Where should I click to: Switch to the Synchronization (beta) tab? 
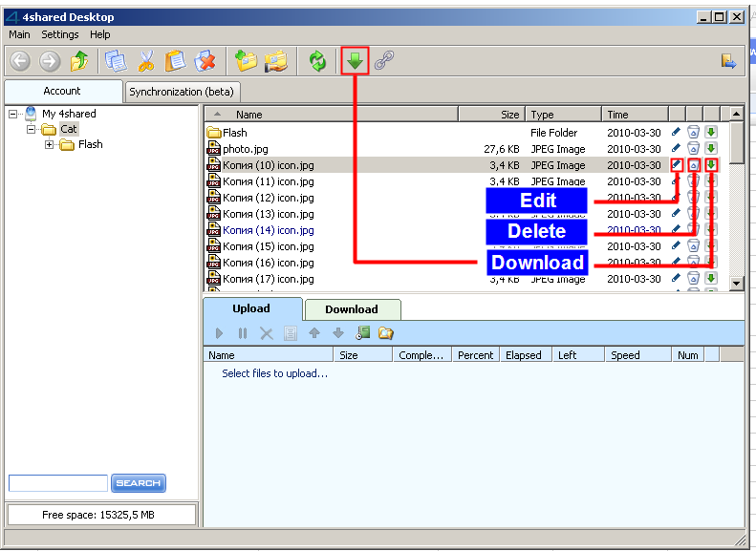182,92
